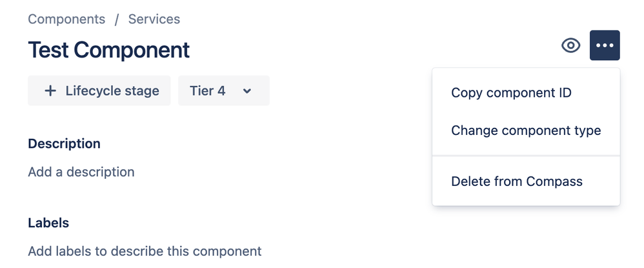This screenshot has height=268, width=644.
Task: Open the Services breadcrumb link
Action: click(x=154, y=19)
